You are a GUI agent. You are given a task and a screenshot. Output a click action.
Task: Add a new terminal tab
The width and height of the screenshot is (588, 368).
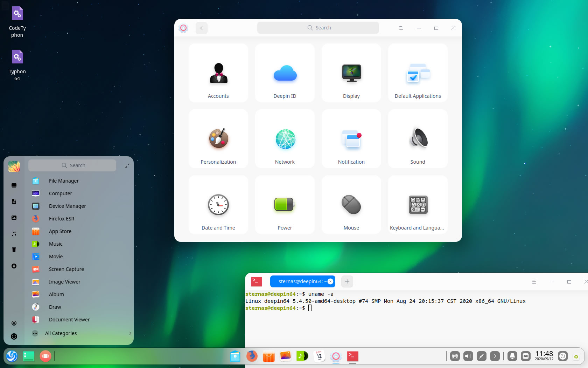[347, 281]
